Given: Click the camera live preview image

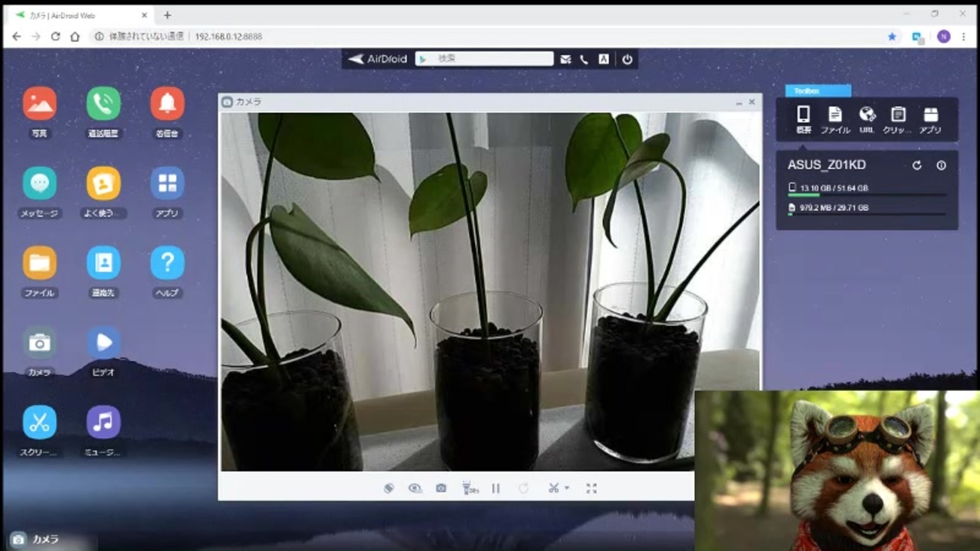Looking at the screenshot, I should (491, 292).
